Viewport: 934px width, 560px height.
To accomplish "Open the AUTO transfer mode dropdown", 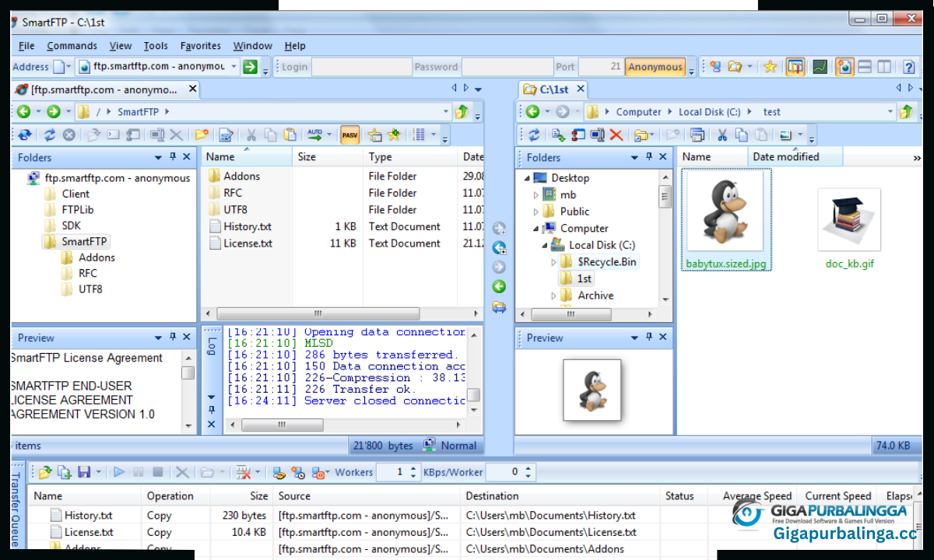I will [x=329, y=135].
